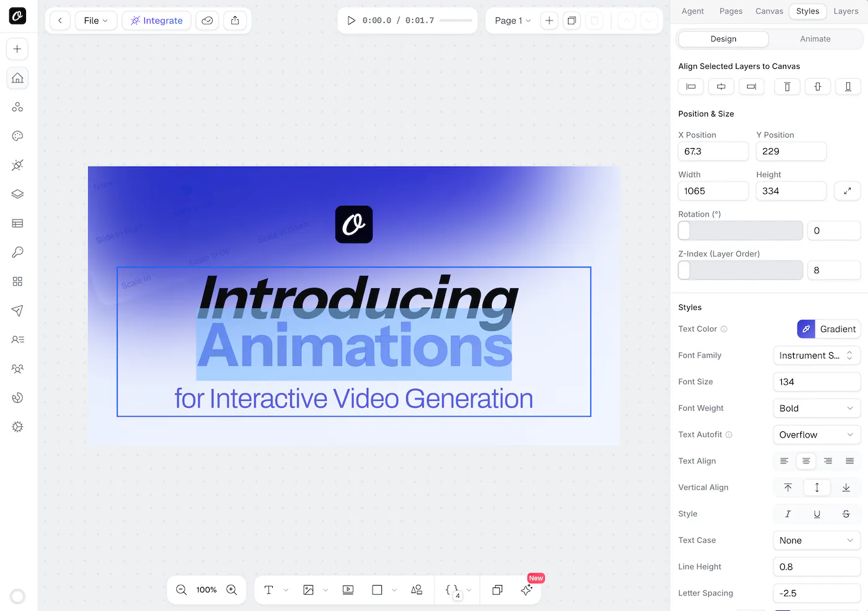Duplicate the current page
The width and height of the screenshot is (868, 611).
pyautogui.click(x=572, y=20)
